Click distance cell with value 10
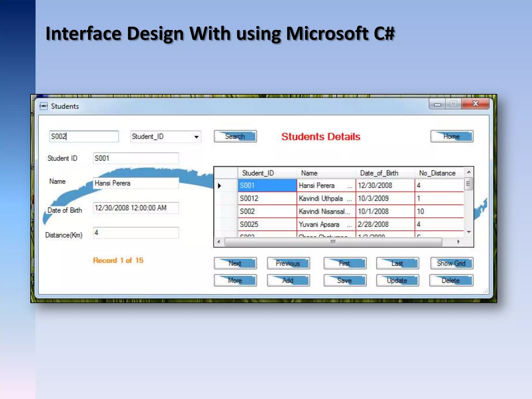Image resolution: width=532 pixels, height=399 pixels. point(439,211)
